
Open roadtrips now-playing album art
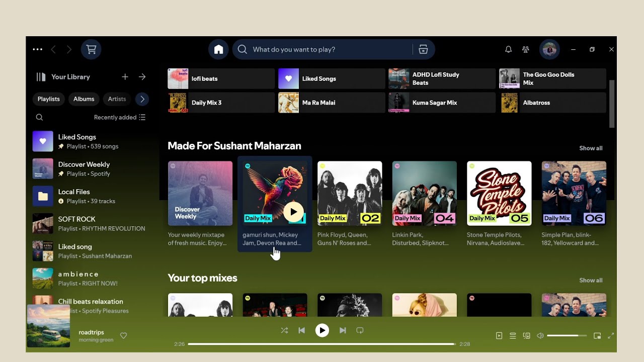pyautogui.click(x=49, y=326)
